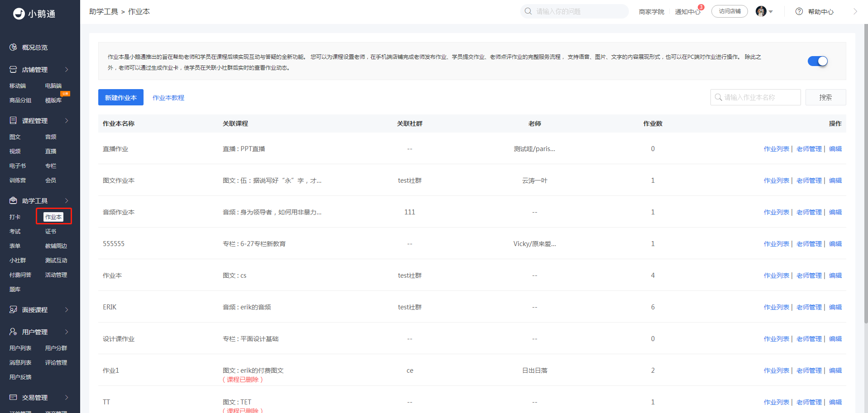Open 通知中心 with the notification badge
This screenshot has height=413, width=868.
click(x=687, y=12)
